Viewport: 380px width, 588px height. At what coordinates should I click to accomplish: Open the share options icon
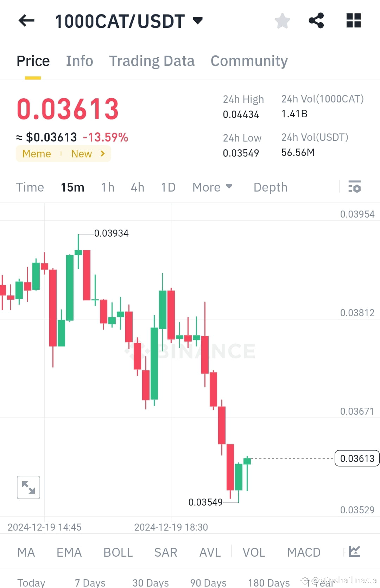316,21
